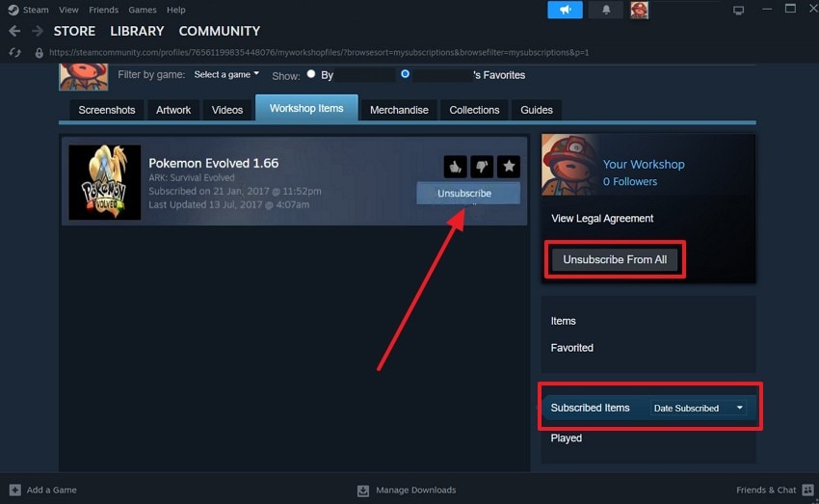The width and height of the screenshot is (819, 504).
Task: Open the Friends menu
Action: click(x=103, y=10)
